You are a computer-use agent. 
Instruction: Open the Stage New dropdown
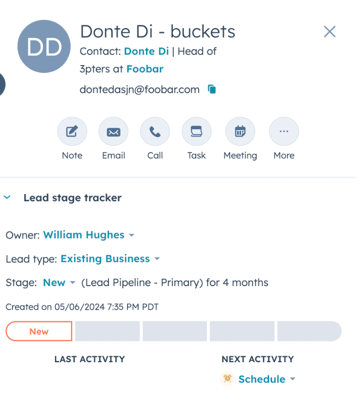(x=59, y=283)
